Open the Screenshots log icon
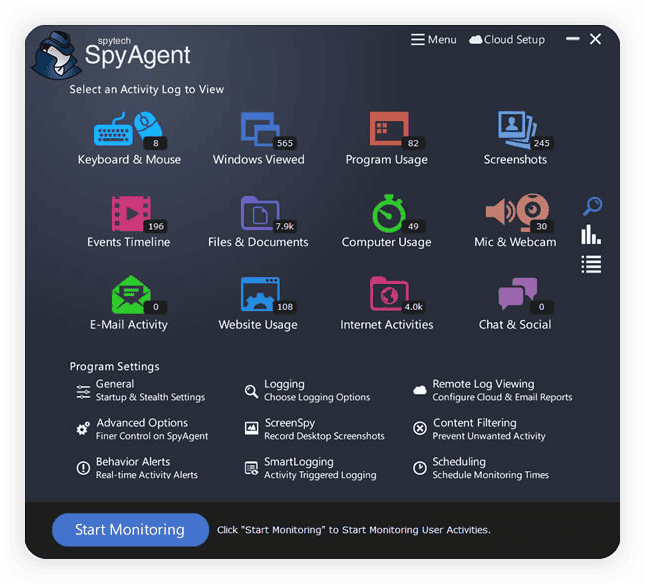Image resolution: width=645 pixels, height=584 pixels. (517, 130)
